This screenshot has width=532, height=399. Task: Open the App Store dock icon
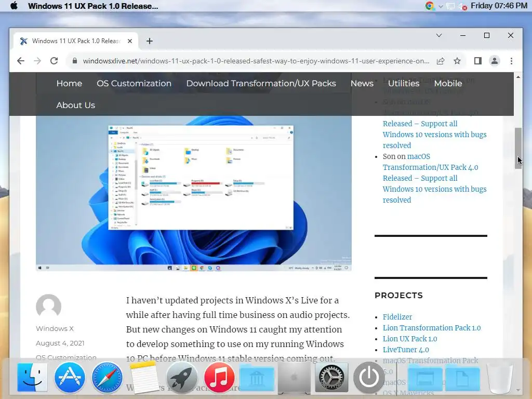[70, 377]
